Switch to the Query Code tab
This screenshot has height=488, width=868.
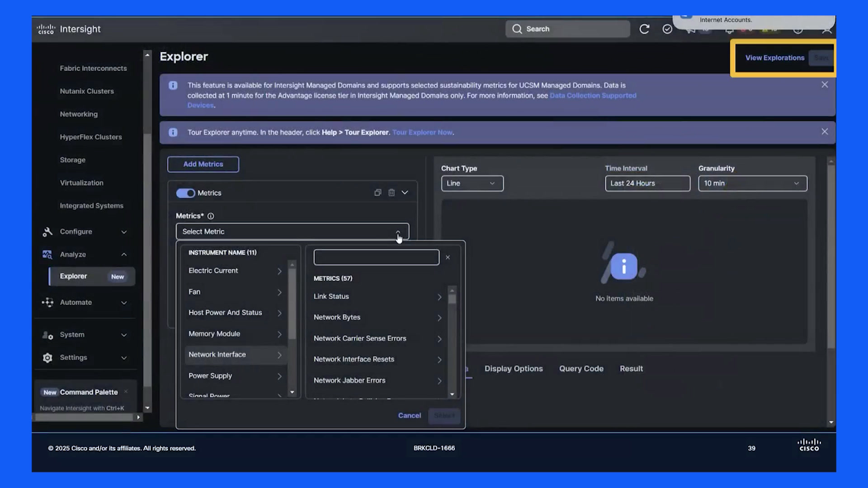581,369
